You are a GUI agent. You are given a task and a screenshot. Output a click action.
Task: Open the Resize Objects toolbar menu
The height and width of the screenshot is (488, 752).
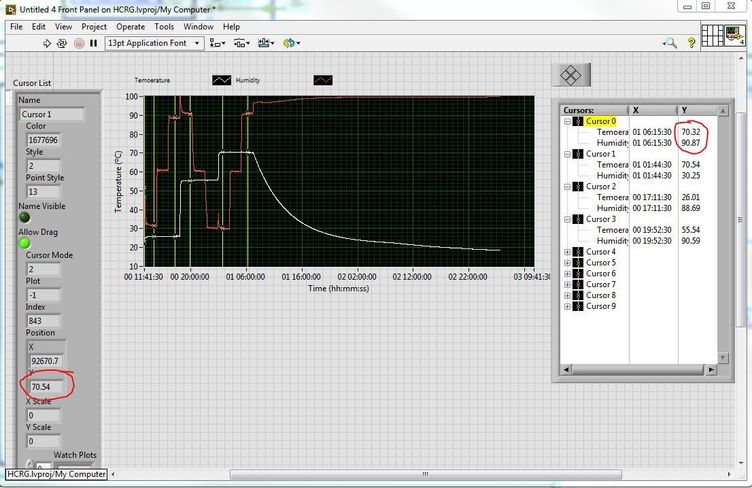(x=266, y=43)
